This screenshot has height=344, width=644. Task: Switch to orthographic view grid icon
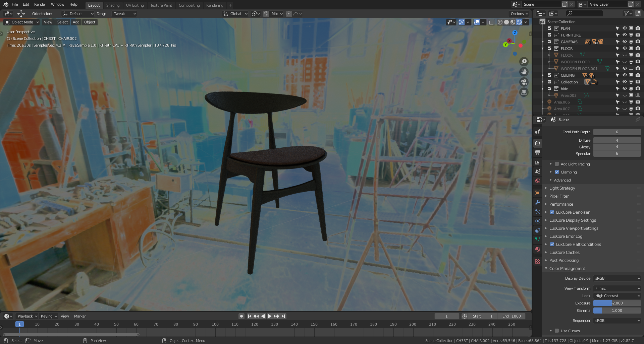point(524,92)
